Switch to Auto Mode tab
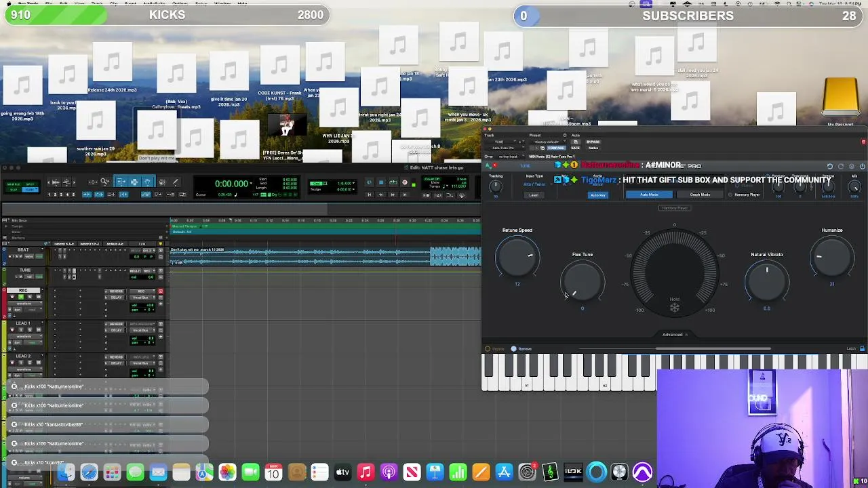Viewport: 868px width, 488px height. coord(649,195)
